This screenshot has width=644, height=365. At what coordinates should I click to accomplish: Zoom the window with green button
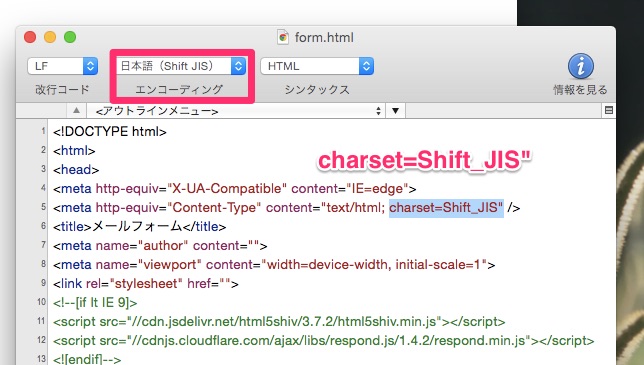coord(70,37)
